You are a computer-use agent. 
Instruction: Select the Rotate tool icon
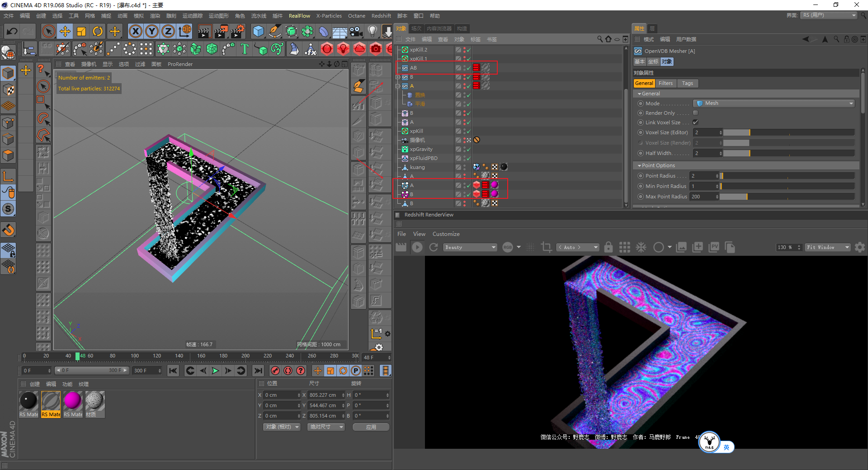pyautogui.click(x=98, y=31)
